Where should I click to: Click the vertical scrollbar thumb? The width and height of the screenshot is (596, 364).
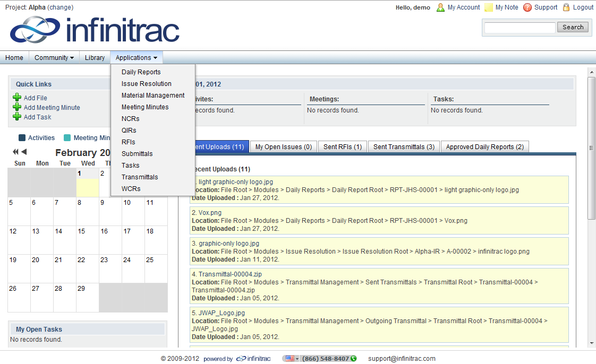tap(591, 148)
